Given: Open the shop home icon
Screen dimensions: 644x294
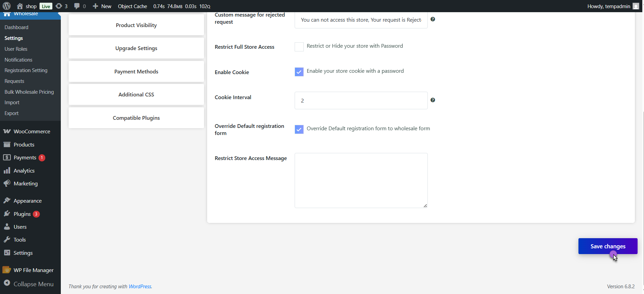Looking at the screenshot, I should click(x=20, y=6).
